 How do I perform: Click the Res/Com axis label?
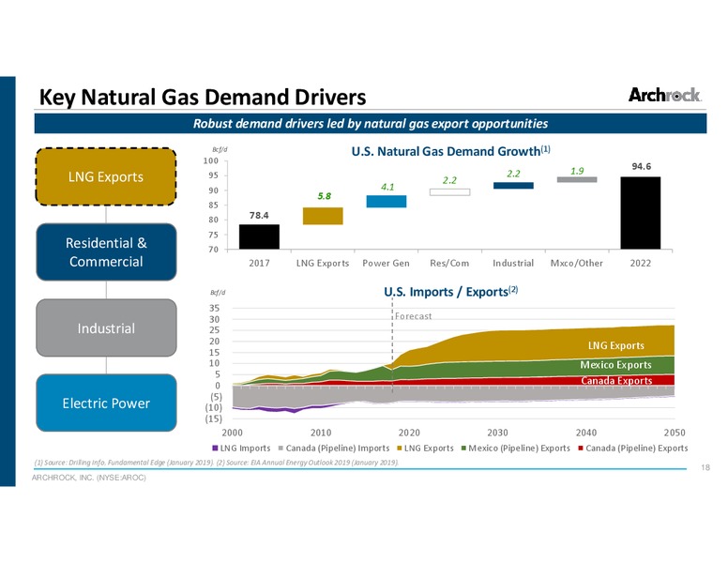[x=449, y=263]
